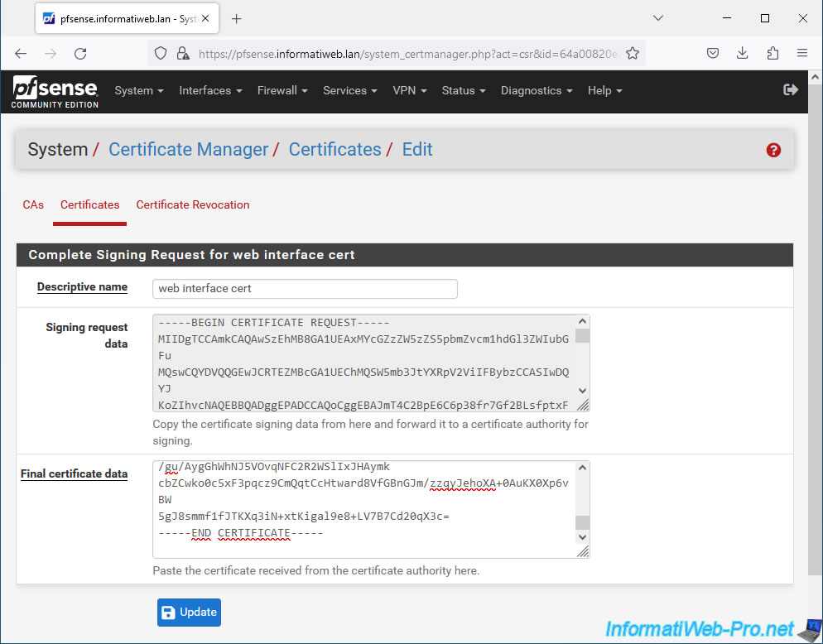This screenshot has height=644, width=823.
Task: Expand the Help menu
Action: coord(604,90)
